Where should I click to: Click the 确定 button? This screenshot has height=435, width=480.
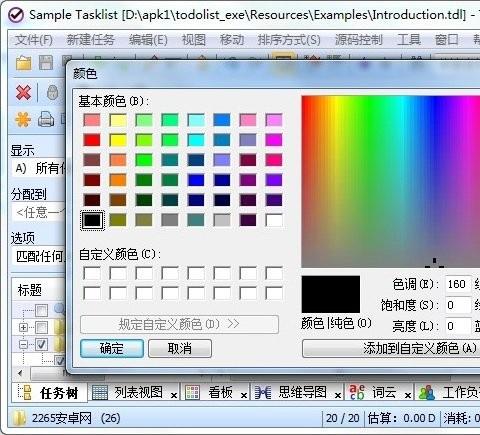(x=112, y=349)
